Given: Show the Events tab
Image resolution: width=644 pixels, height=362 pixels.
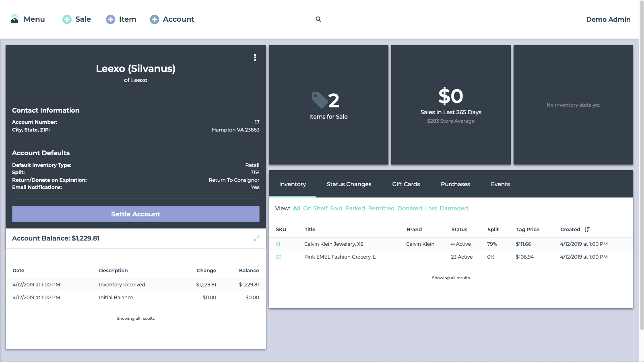Looking at the screenshot, I should (x=500, y=184).
